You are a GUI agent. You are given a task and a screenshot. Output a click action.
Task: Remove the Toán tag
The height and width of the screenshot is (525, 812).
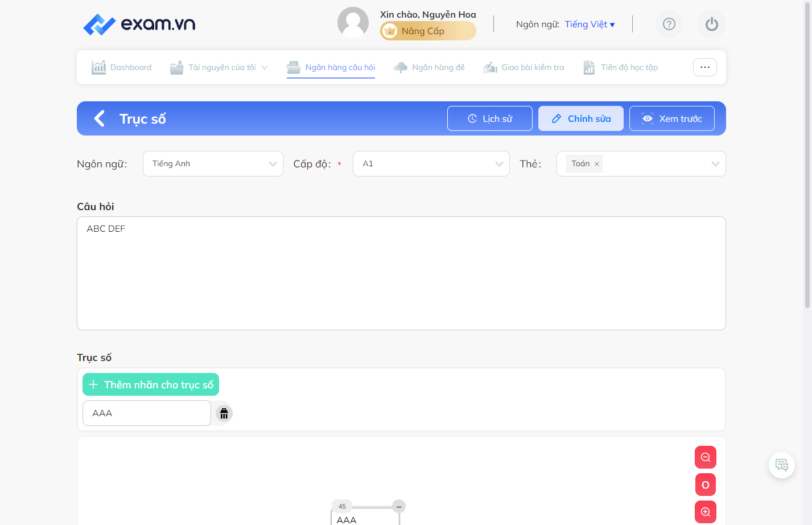[x=597, y=164]
